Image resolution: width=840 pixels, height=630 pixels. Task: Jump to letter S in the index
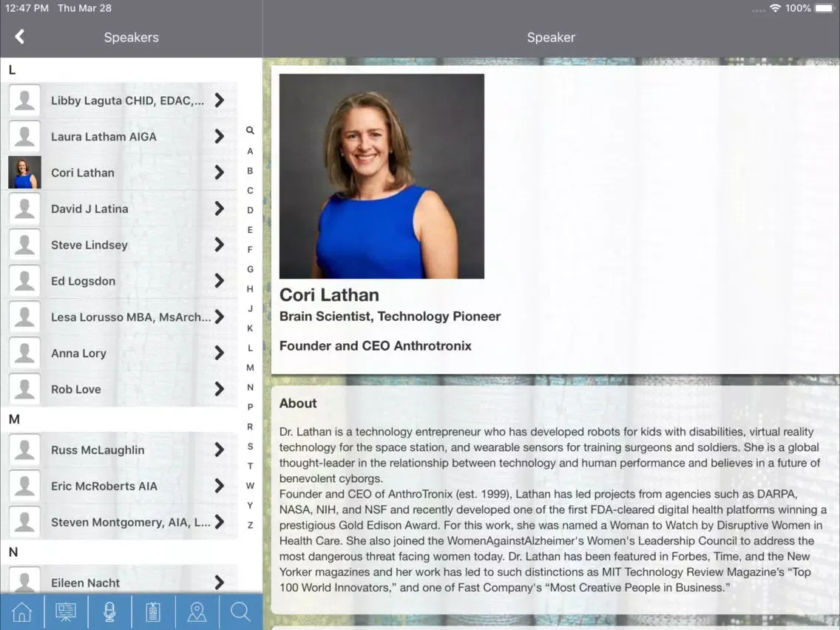[x=250, y=447]
